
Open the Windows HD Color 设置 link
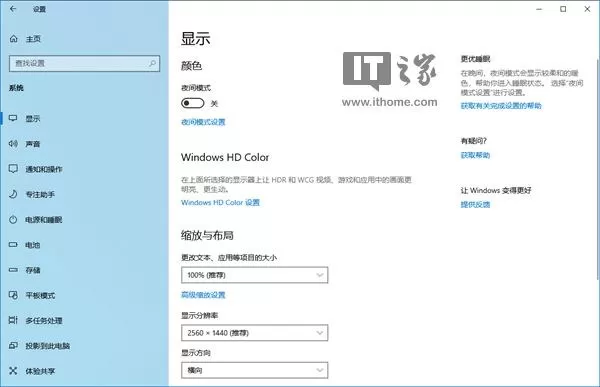220,202
